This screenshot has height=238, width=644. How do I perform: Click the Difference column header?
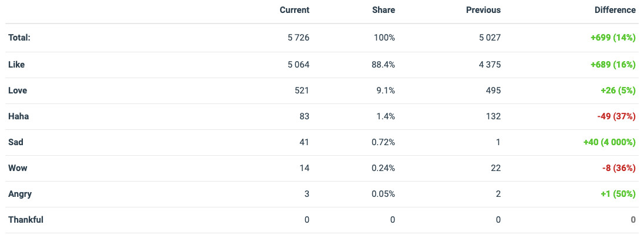(x=615, y=10)
